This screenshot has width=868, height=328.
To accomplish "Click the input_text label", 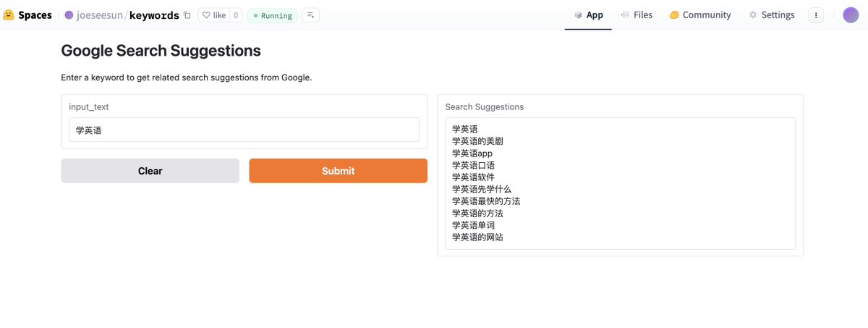I will (x=89, y=106).
